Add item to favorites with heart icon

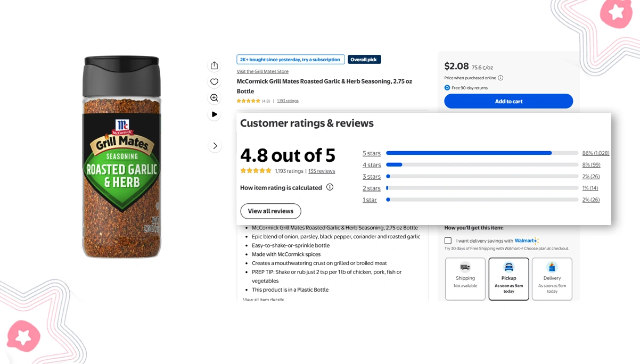click(214, 81)
